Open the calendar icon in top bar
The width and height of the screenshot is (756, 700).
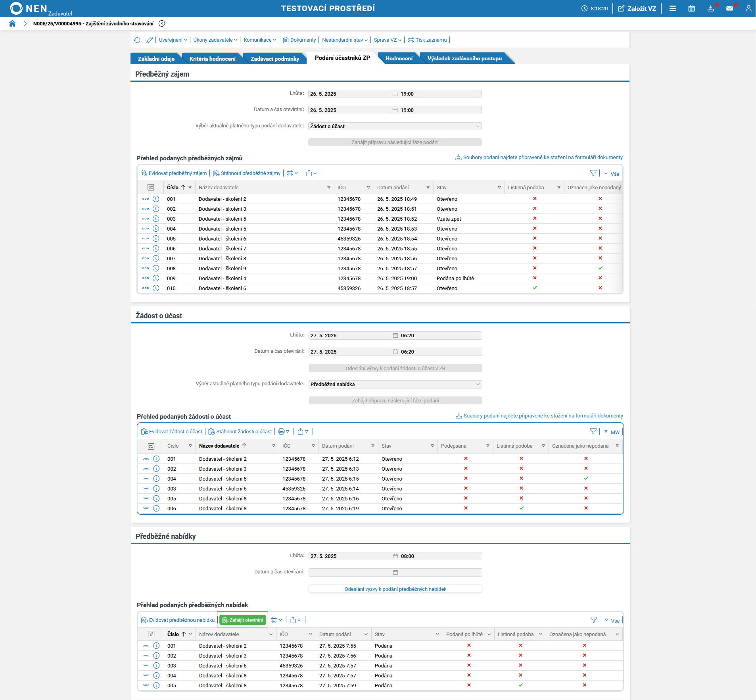coord(691,8)
